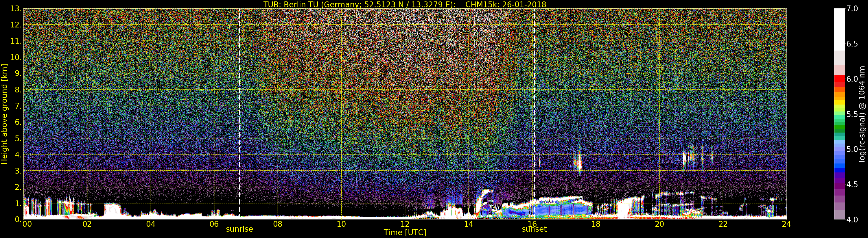868x238 pixels.
Task: Click the x-axis tick label '00'
Action: pos(27,224)
